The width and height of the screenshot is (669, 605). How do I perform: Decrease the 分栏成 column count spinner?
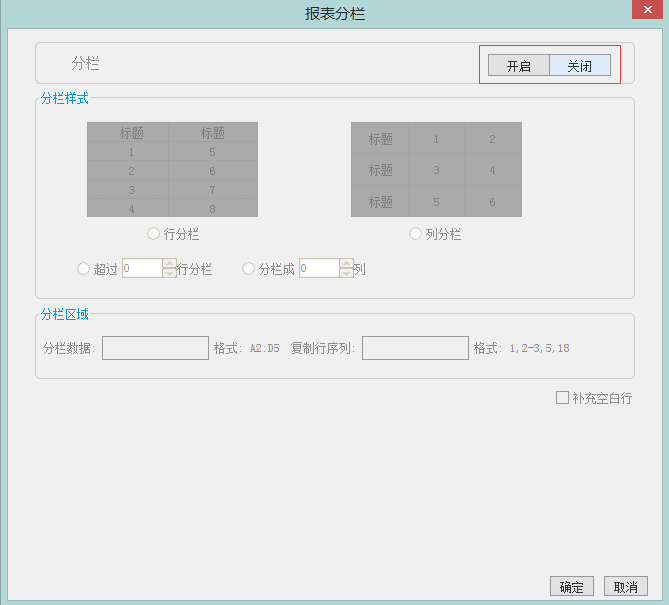pos(346,273)
